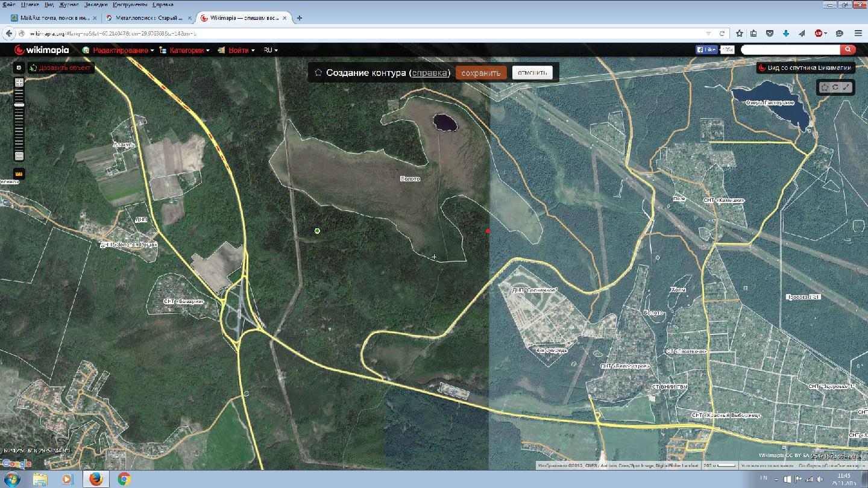Image resolution: width=868 pixels, height=488 pixels.
Task: Click the Wikimapia search input field
Action: click(790, 50)
